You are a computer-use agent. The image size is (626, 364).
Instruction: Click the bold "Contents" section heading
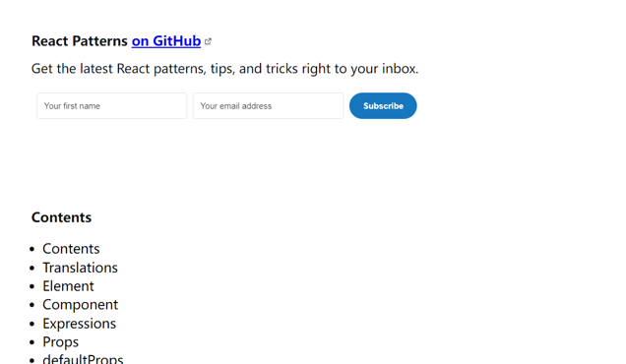tap(61, 217)
